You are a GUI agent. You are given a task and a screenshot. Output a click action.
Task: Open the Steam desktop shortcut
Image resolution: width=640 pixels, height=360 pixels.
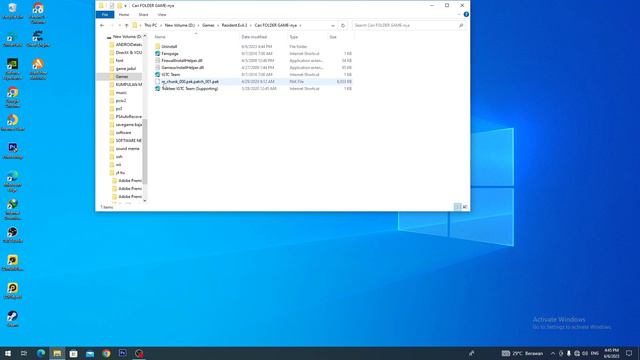pos(12,319)
